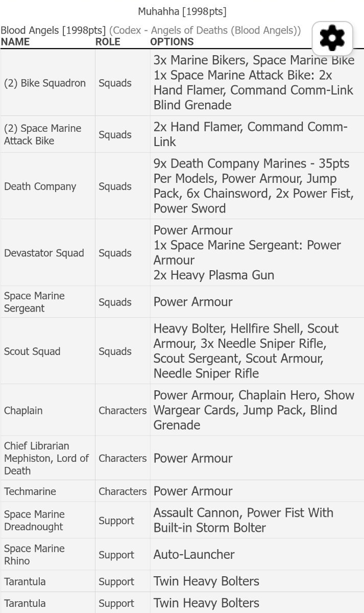The image size is (364, 613).
Task: Open the settings gear icon
Action: pyautogui.click(x=332, y=38)
